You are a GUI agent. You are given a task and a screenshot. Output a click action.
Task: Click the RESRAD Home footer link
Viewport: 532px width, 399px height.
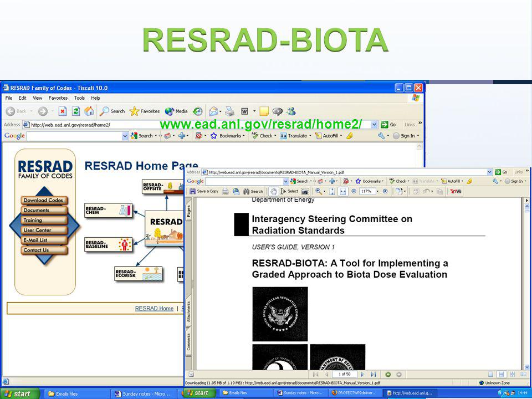154,309
